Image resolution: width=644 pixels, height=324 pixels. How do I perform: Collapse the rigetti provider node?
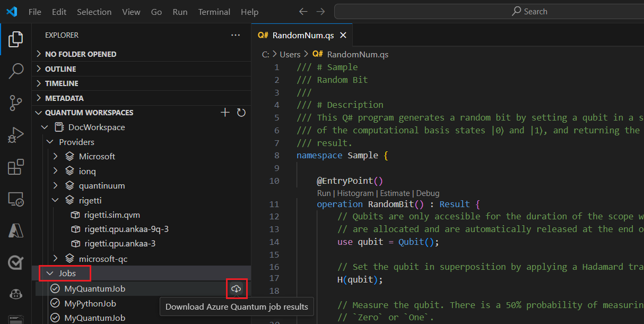[x=56, y=200]
